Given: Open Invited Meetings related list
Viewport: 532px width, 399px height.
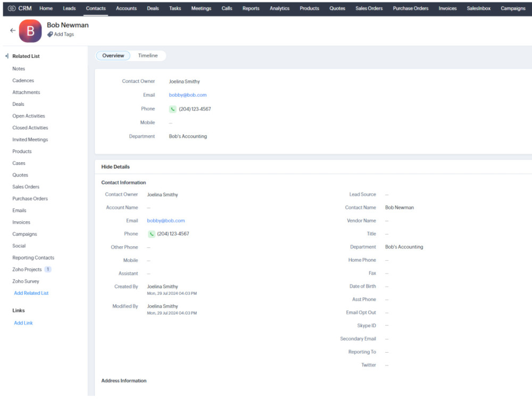Looking at the screenshot, I should (30, 139).
